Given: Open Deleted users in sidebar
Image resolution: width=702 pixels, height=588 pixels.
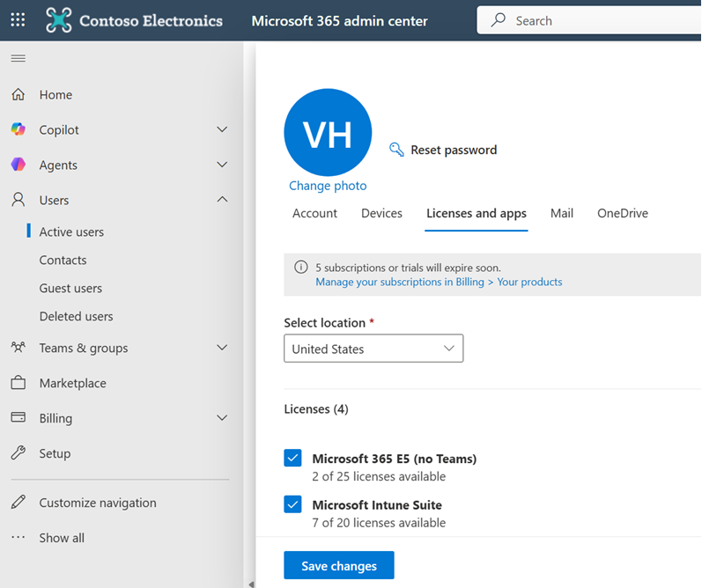Looking at the screenshot, I should pos(76,316).
